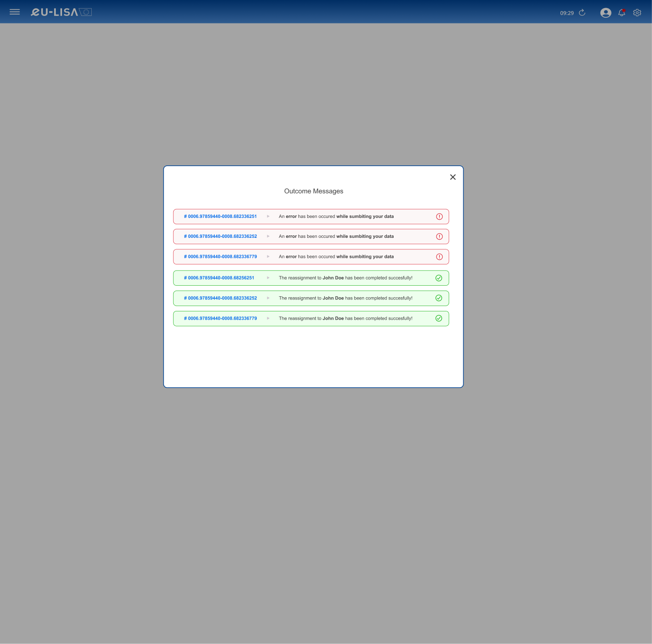Click the error icon on the first error row
652x644 pixels.
pyautogui.click(x=439, y=217)
